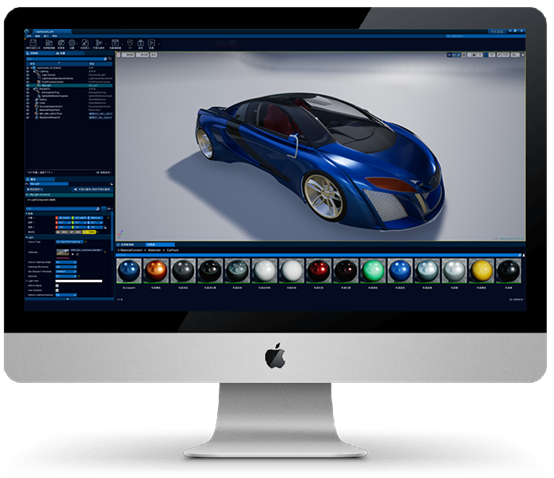
Task: Switch to the World Outliner tab
Action: click(40, 53)
